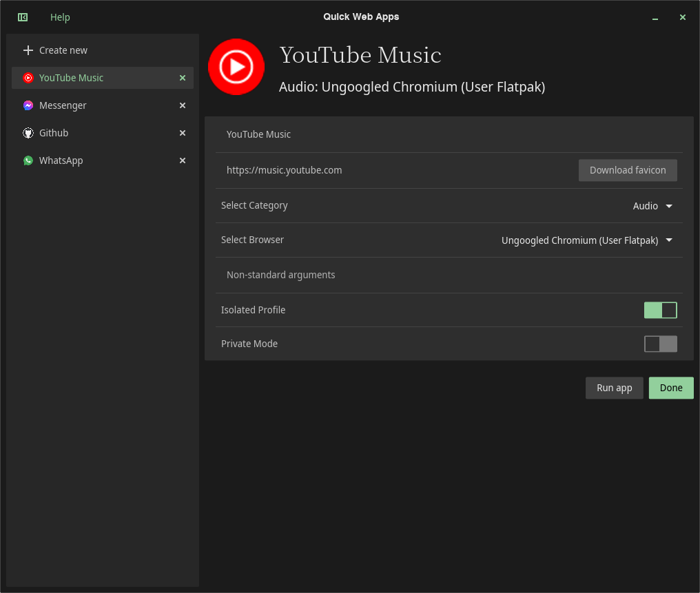
Task: Open the Messenger web app entry
Action: pyautogui.click(x=103, y=106)
